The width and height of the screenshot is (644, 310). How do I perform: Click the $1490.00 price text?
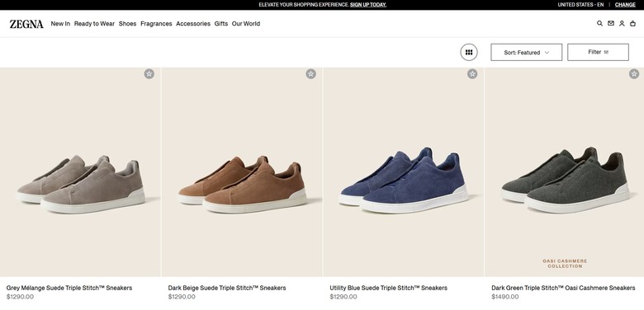(x=505, y=297)
